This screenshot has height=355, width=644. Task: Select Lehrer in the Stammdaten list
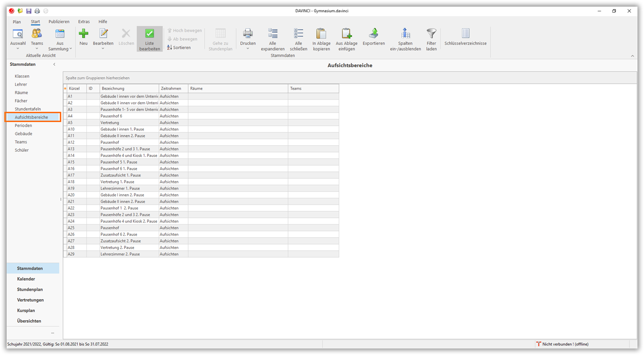pyautogui.click(x=21, y=85)
